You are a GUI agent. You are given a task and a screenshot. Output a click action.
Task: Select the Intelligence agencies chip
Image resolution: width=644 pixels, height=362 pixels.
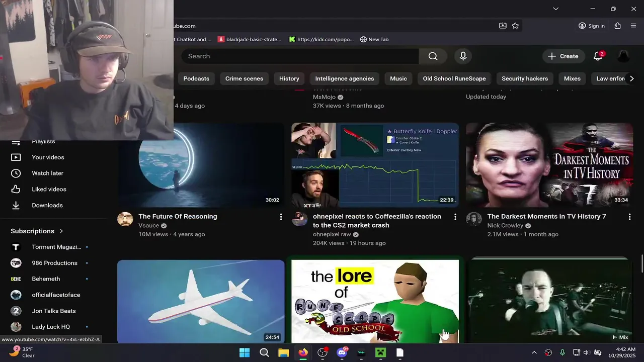tap(345, 78)
